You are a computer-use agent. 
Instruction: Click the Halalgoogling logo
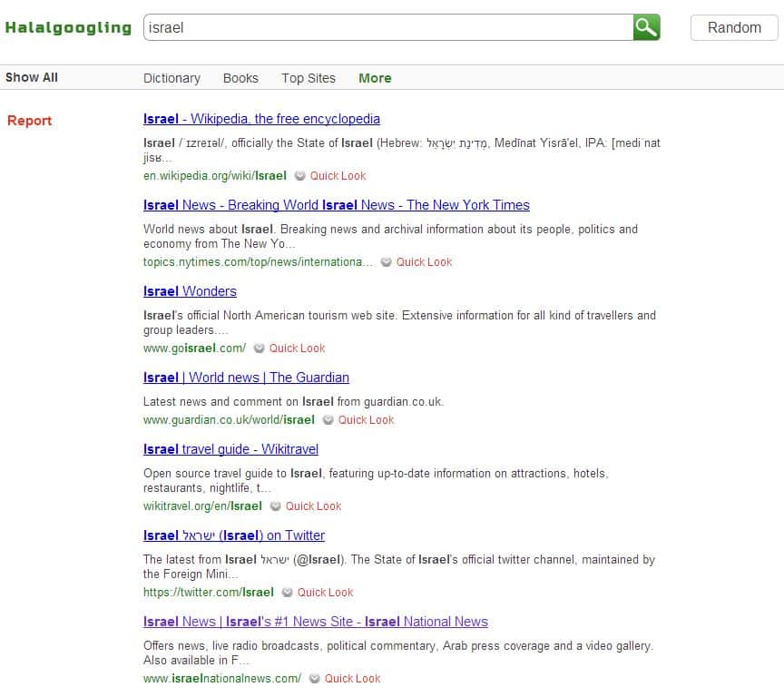(x=68, y=27)
